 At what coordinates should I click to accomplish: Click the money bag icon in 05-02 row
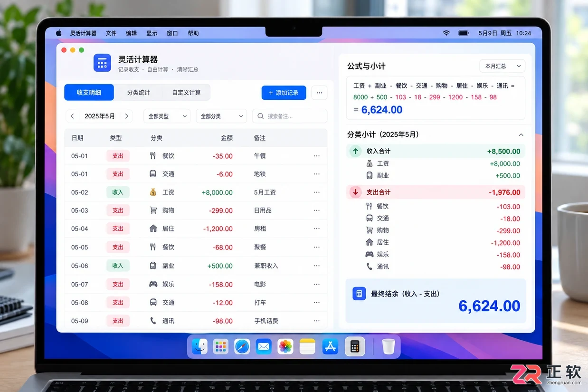(x=153, y=192)
